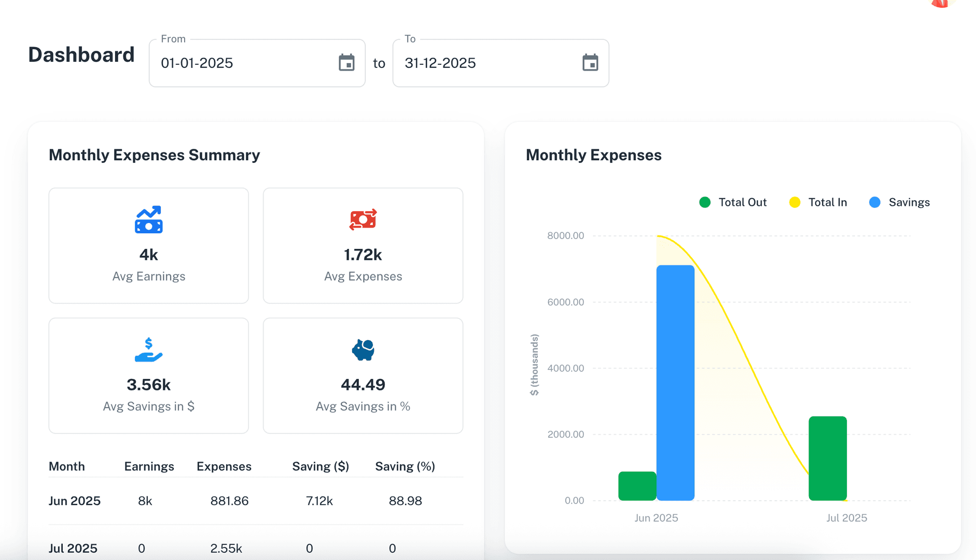Click the piggy bank savings percent icon

363,350
